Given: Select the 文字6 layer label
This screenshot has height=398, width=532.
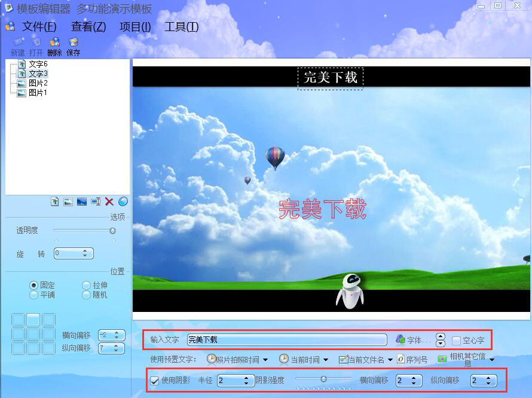Looking at the screenshot, I should tap(38, 64).
